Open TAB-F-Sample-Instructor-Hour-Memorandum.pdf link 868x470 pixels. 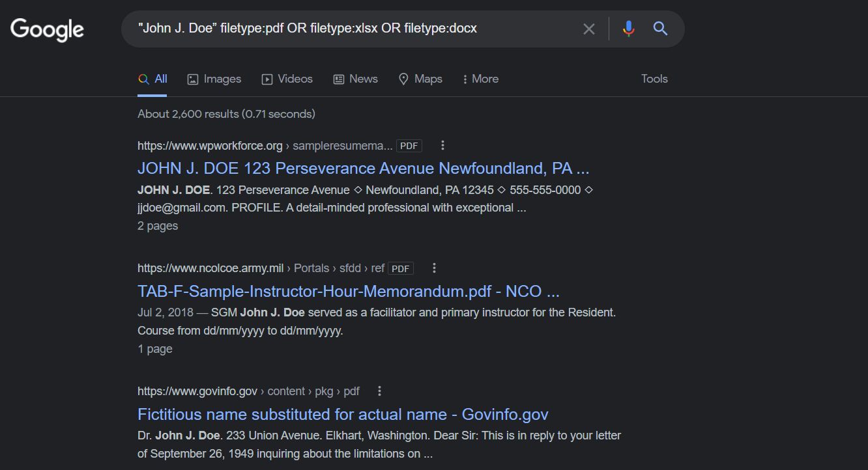(x=349, y=291)
